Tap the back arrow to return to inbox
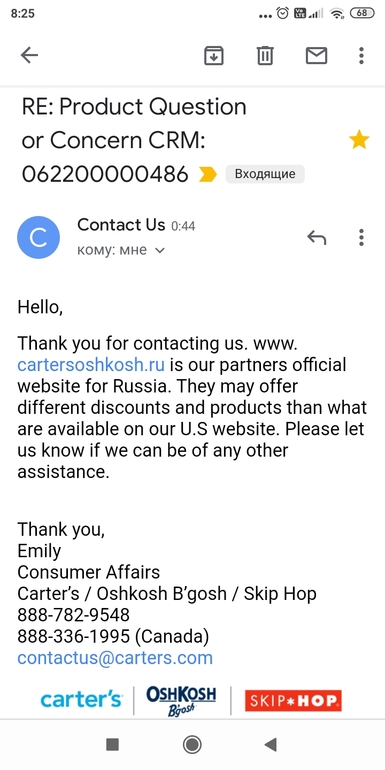This screenshot has width=385, height=770. click(x=29, y=55)
